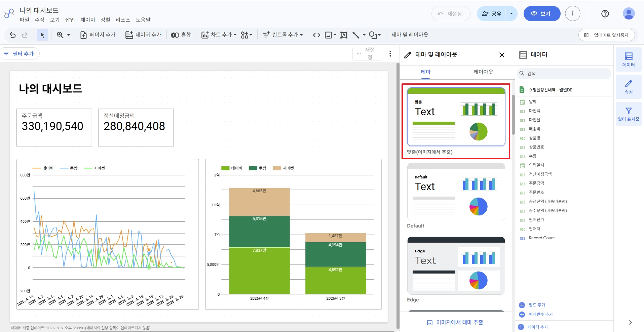Click the plus icon for 데이터 추가

(x=521, y=327)
